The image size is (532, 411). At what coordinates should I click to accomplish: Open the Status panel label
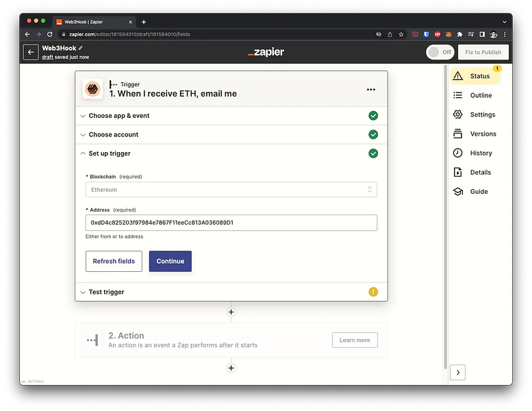480,76
